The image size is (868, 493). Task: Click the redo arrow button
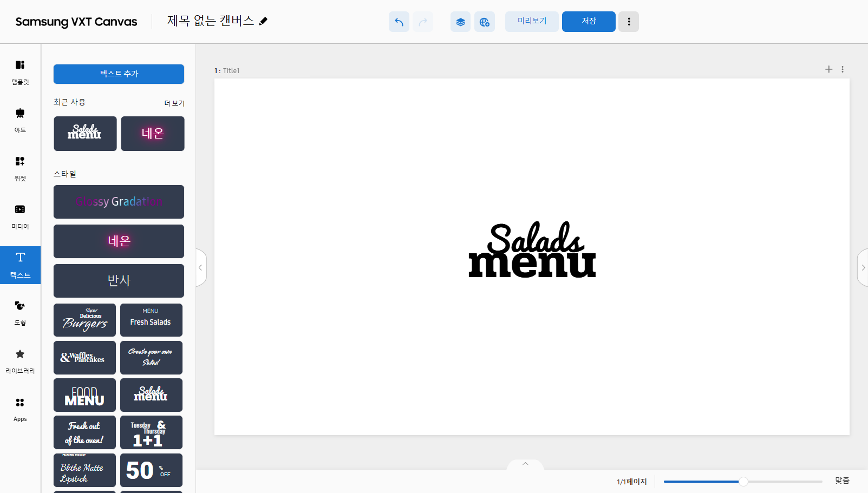pyautogui.click(x=423, y=22)
